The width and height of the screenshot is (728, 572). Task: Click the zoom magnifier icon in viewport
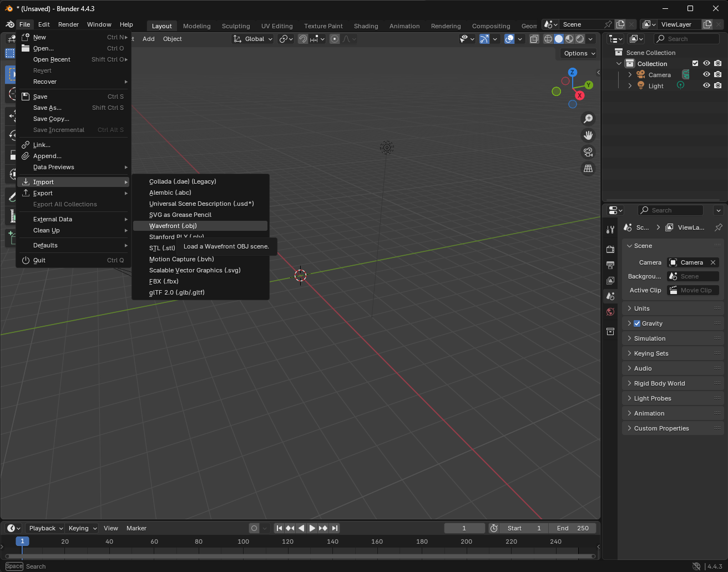click(x=588, y=118)
